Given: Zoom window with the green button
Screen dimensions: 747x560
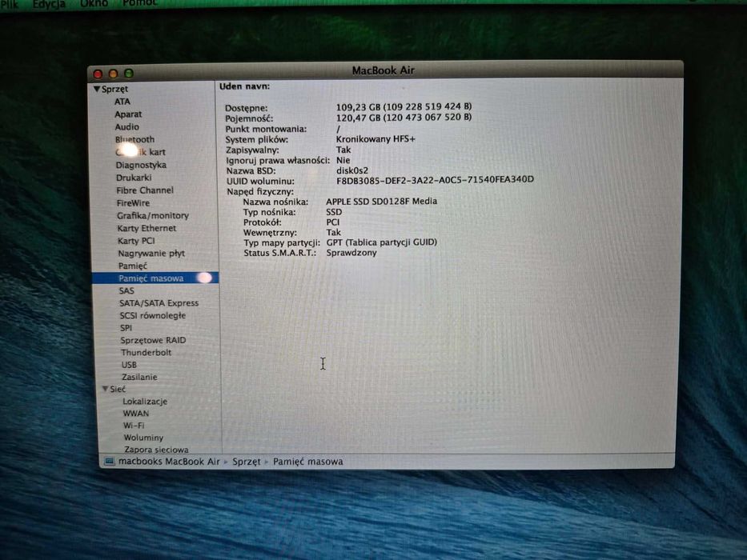Looking at the screenshot, I should (129, 74).
